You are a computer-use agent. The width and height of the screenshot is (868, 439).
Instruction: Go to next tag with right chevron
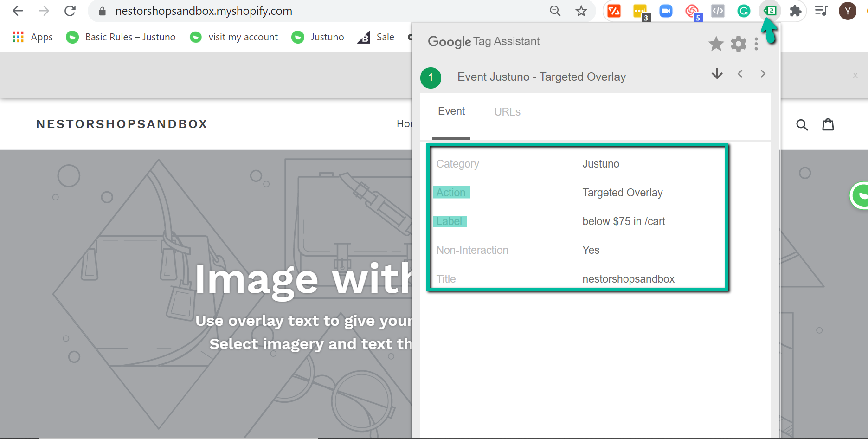click(763, 74)
